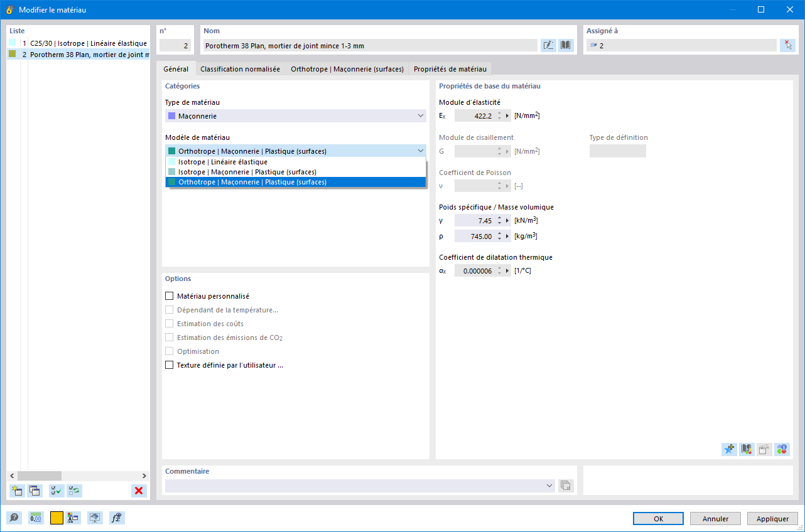Click the Nom text field
Screen dimensions: 805x532
coord(370,45)
